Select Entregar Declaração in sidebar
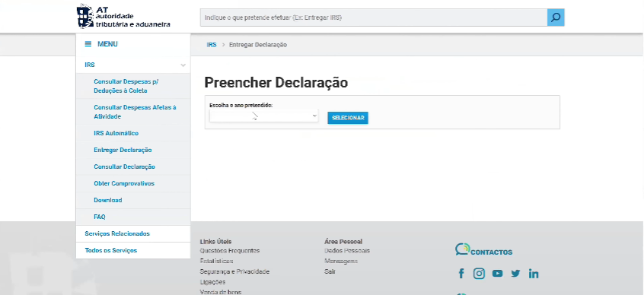This screenshot has width=644, height=295. coord(123,151)
